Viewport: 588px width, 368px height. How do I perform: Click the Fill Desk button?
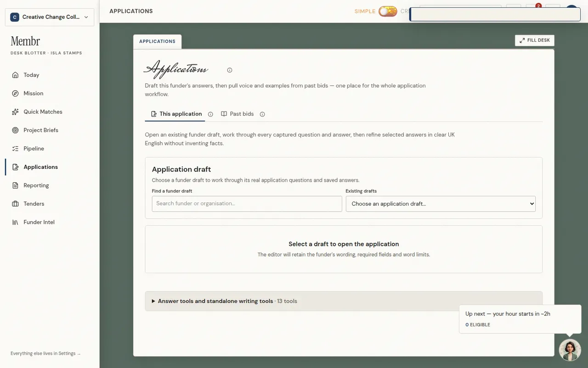click(535, 40)
